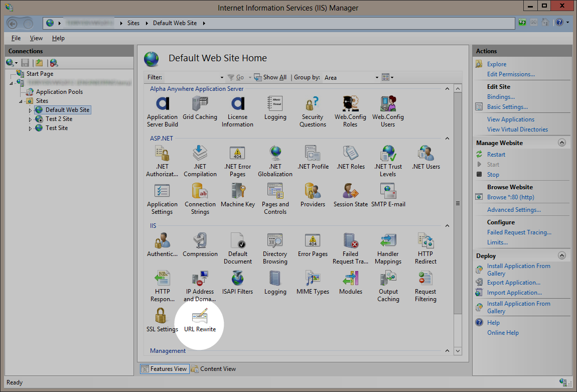Open Connection Strings feature
Viewport: 577px width, 392px height.
[x=200, y=199]
